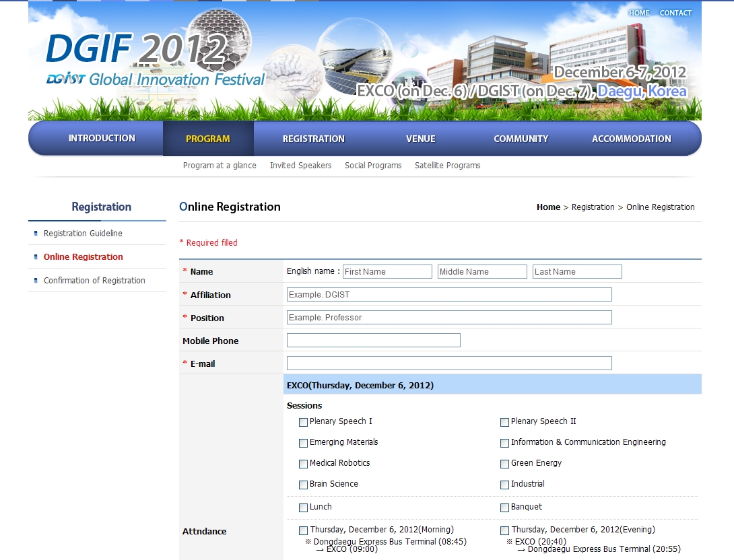Check the Plenary Speech II box
Image resolution: width=734 pixels, height=560 pixels.
coord(504,422)
